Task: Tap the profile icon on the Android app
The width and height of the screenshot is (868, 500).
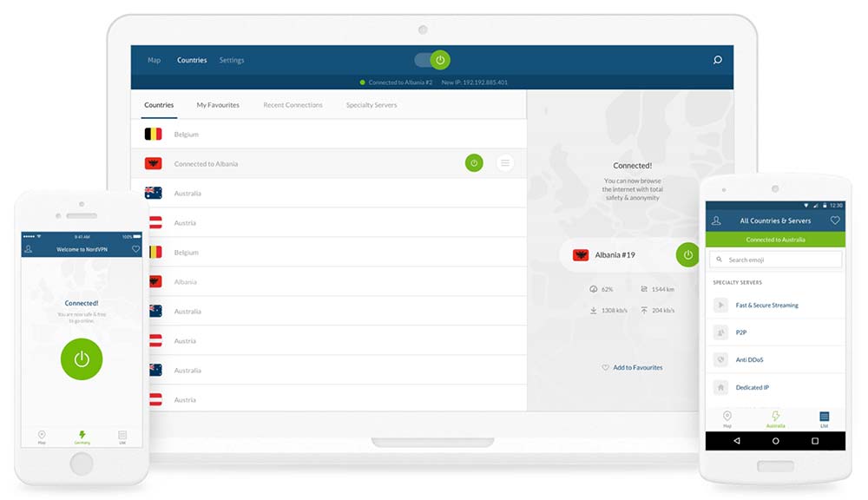Action: coord(716,220)
